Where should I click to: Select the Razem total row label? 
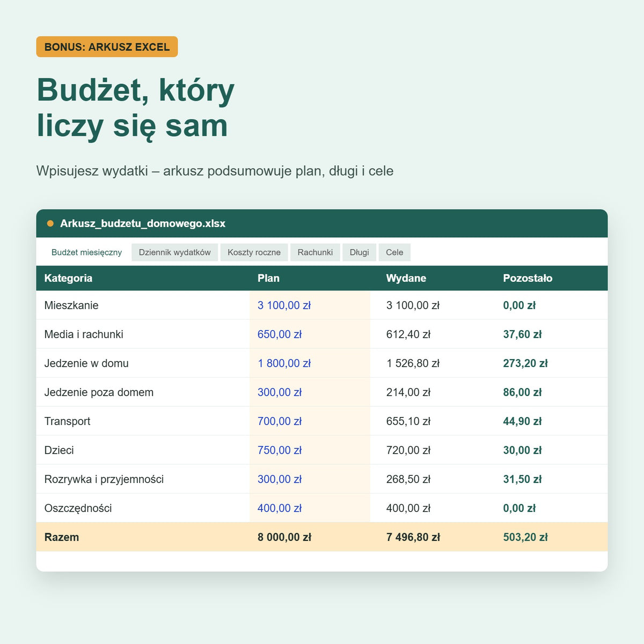tap(62, 537)
